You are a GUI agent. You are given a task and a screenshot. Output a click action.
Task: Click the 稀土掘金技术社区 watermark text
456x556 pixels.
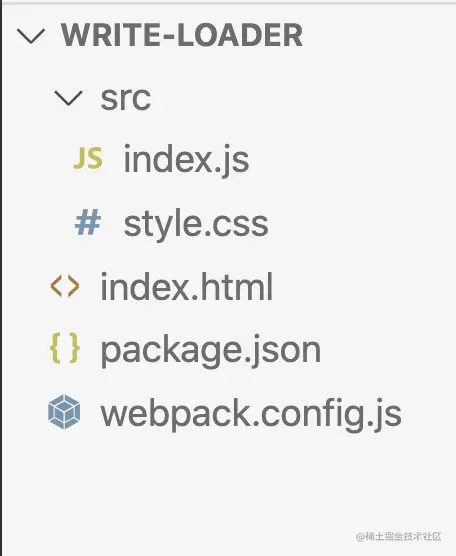coord(399,536)
